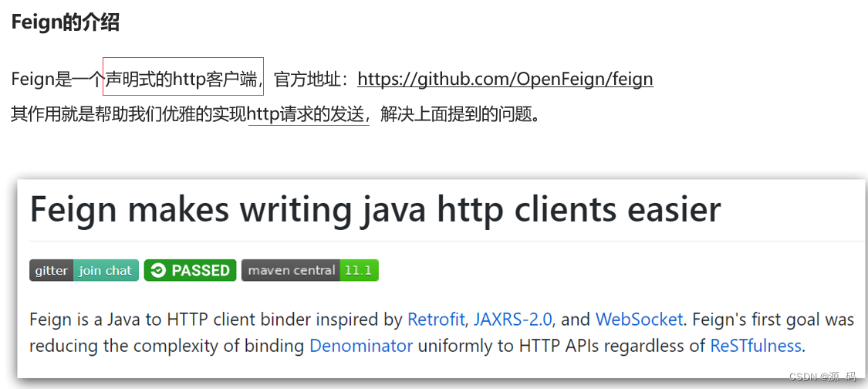Open the github.com/OpenFeign/feign link
Image resolution: width=868 pixels, height=389 pixels.
505,79
